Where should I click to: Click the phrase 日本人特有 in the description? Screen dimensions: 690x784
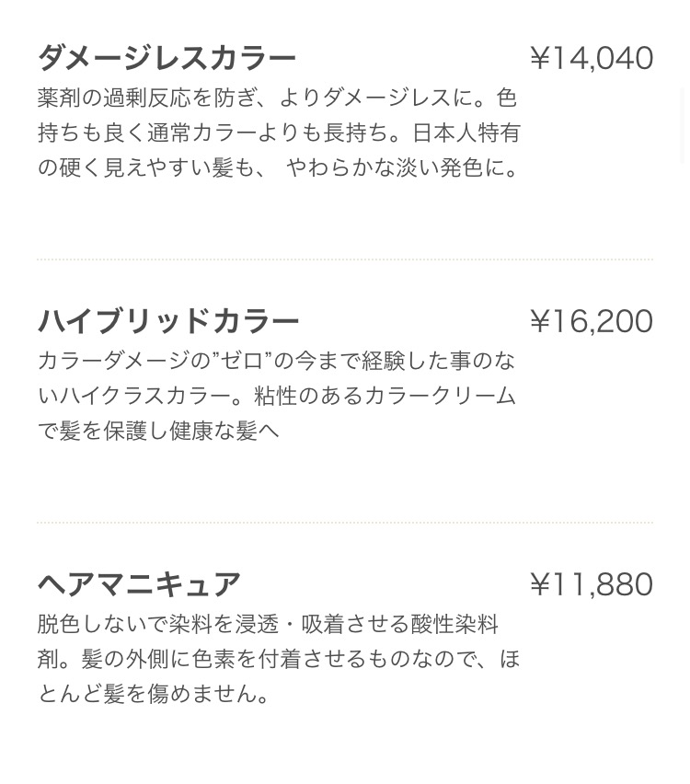pyautogui.click(x=466, y=133)
